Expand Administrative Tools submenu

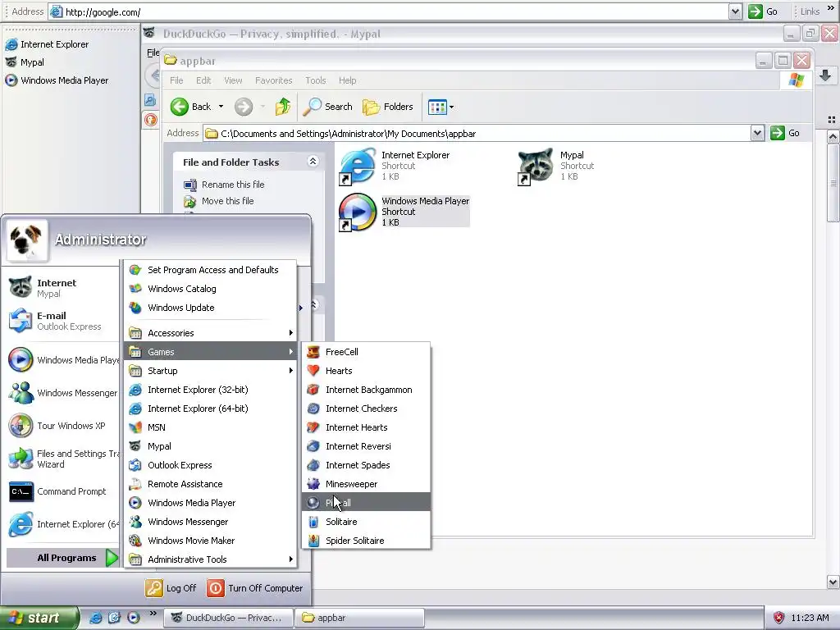[x=211, y=559]
